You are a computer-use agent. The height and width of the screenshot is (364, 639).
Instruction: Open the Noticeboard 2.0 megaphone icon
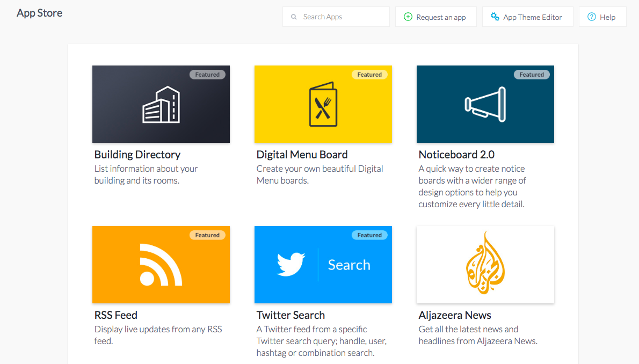tap(485, 104)
